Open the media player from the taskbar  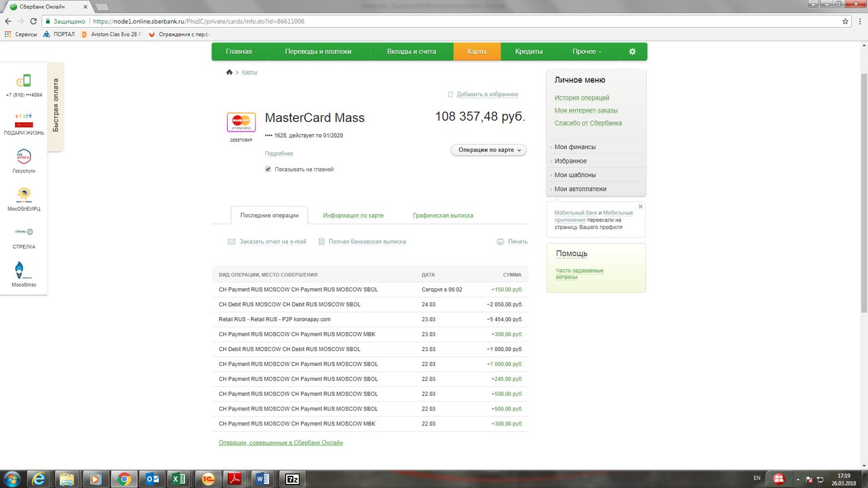(x=96, y=479)
